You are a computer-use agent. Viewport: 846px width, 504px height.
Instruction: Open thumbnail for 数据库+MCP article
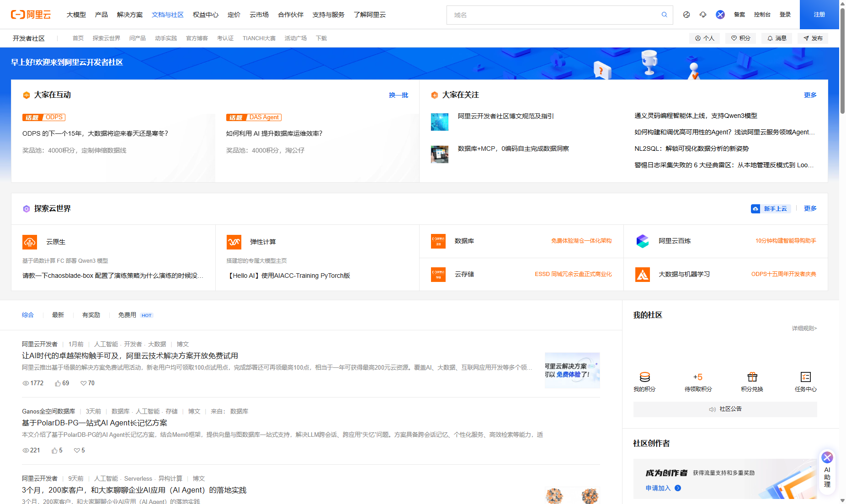tap(440, 154)
